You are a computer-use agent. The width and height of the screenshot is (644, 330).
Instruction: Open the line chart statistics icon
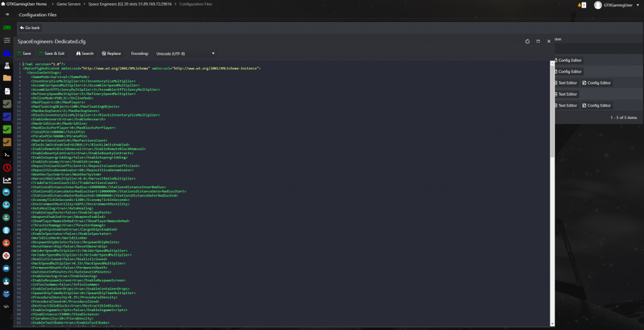click(x=7, y=180)
